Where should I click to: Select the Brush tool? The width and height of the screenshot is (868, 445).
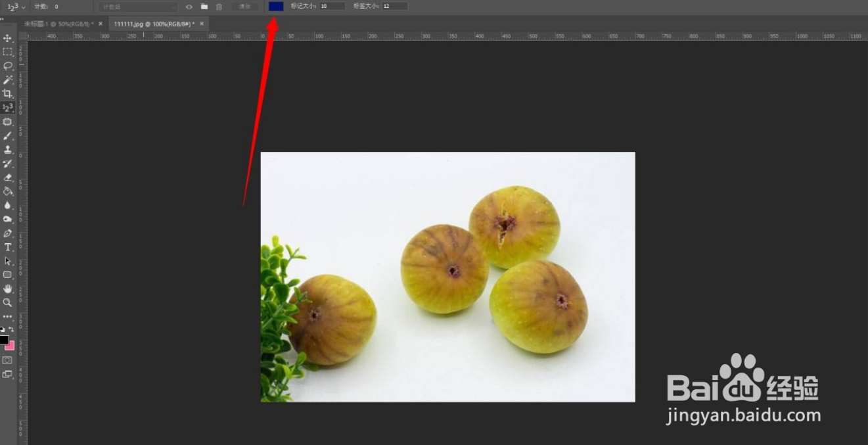(8, 135)
